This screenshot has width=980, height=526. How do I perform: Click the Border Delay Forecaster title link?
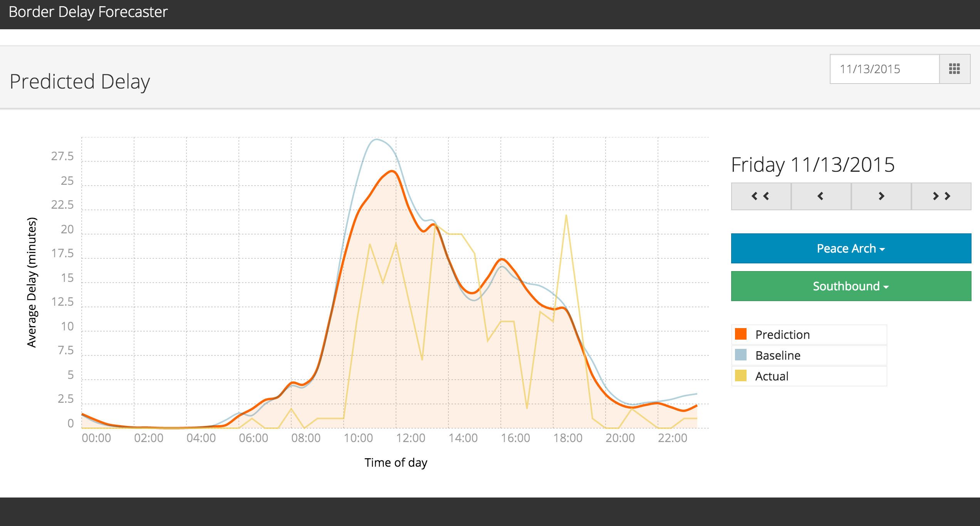pos(88,12)
